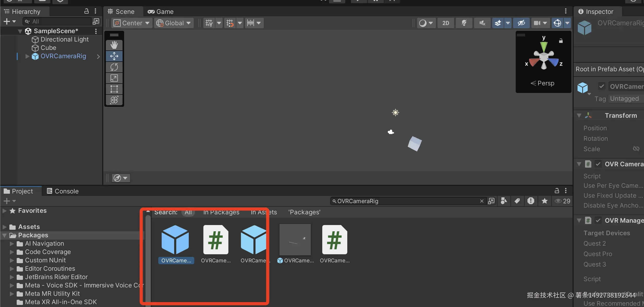Filter search by In Packages
The height and width of the screenshot is (307, 644).
click(221, 212)
